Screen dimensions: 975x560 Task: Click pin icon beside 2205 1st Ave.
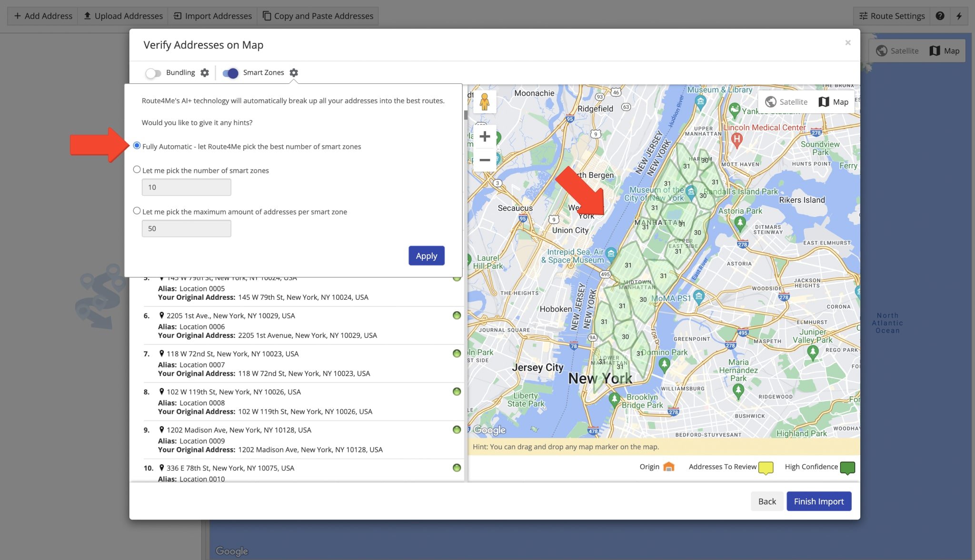tap(161, 315)
